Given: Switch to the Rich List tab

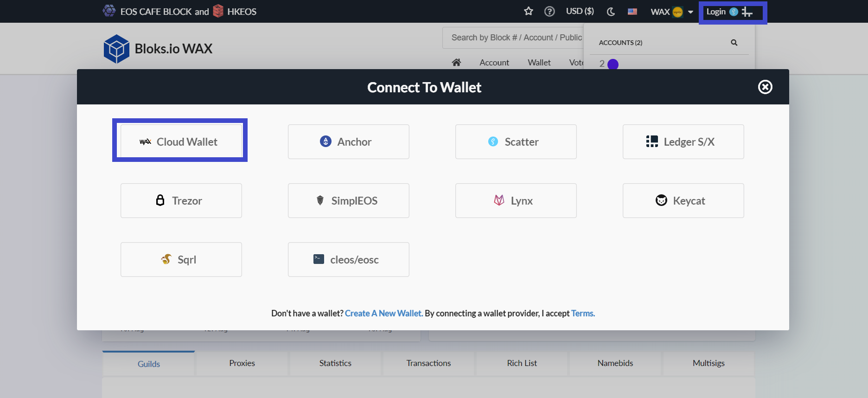Looking at the screenshot, I should pos(522,363).
